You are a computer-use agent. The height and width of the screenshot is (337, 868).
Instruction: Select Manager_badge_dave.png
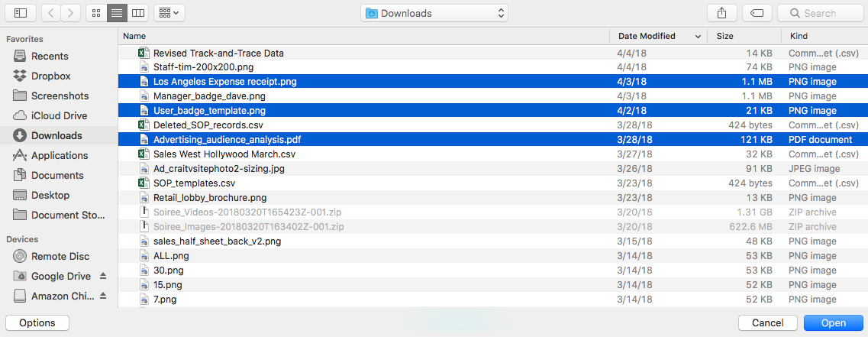tap(492, 96)
